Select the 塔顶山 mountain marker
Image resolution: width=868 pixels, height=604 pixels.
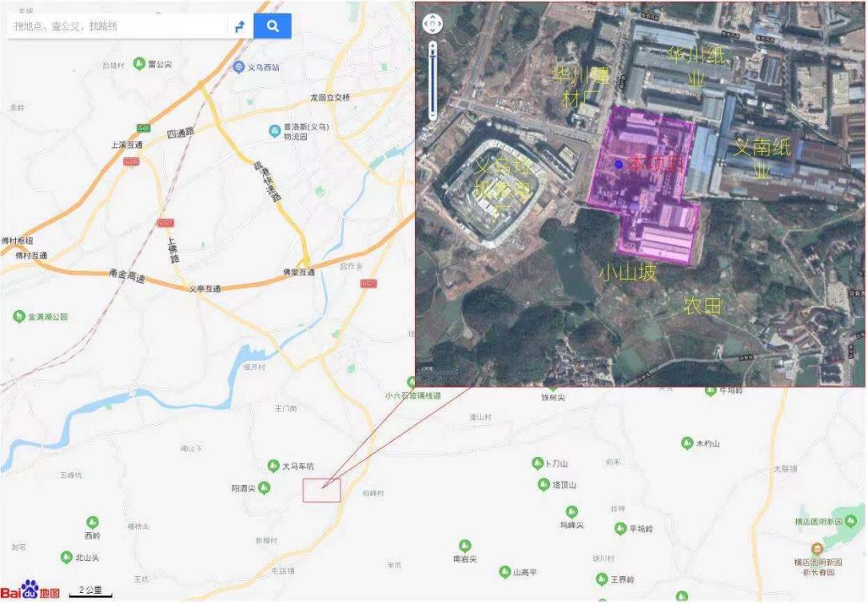[543, 484]
